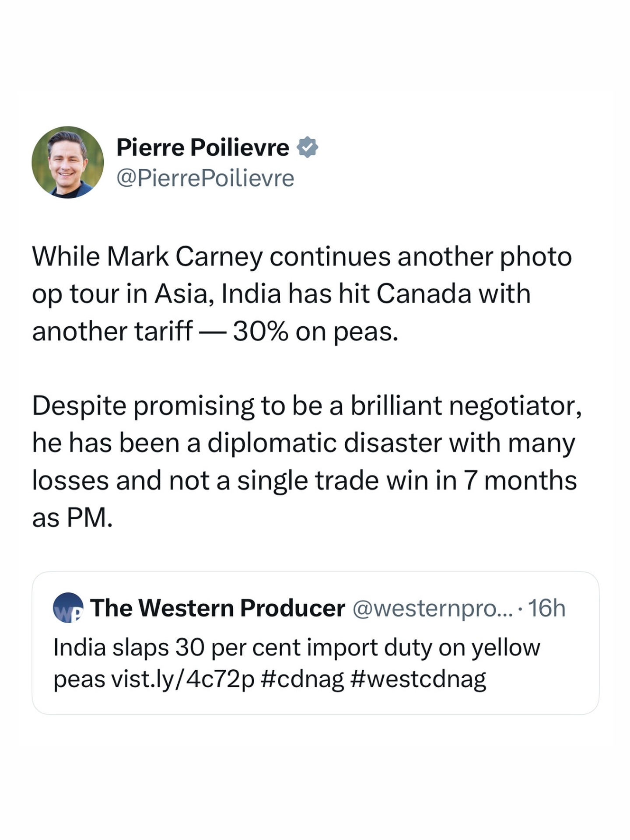This screenshot has height=840, width=630.
Task: Open the vist.ly/4c72p link
Action: point(183,679)
